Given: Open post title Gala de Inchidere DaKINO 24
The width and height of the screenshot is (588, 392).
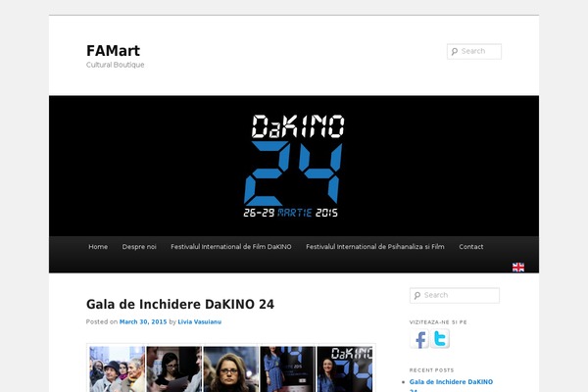Looking at the screenshot, I should click(180, 304).
